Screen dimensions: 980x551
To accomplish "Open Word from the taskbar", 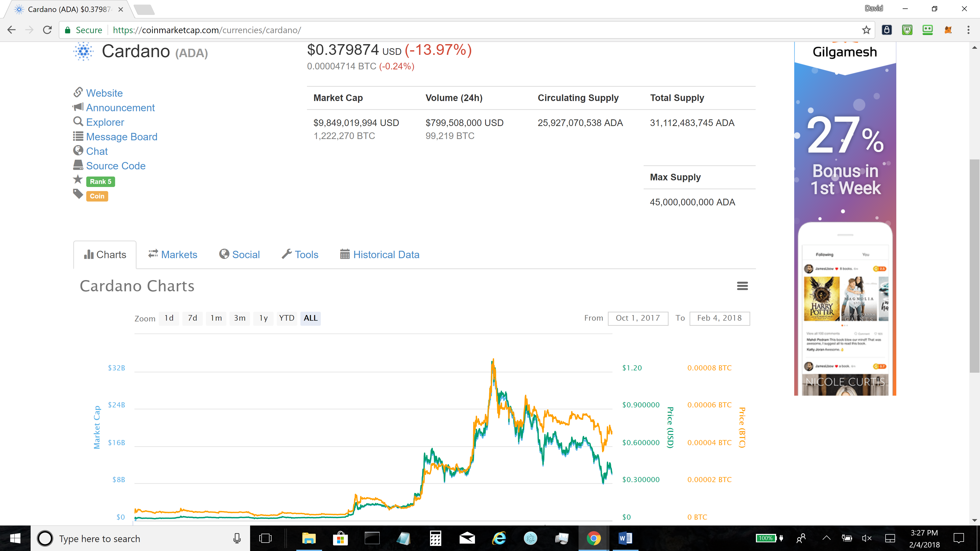I will [x=625, y=539].
